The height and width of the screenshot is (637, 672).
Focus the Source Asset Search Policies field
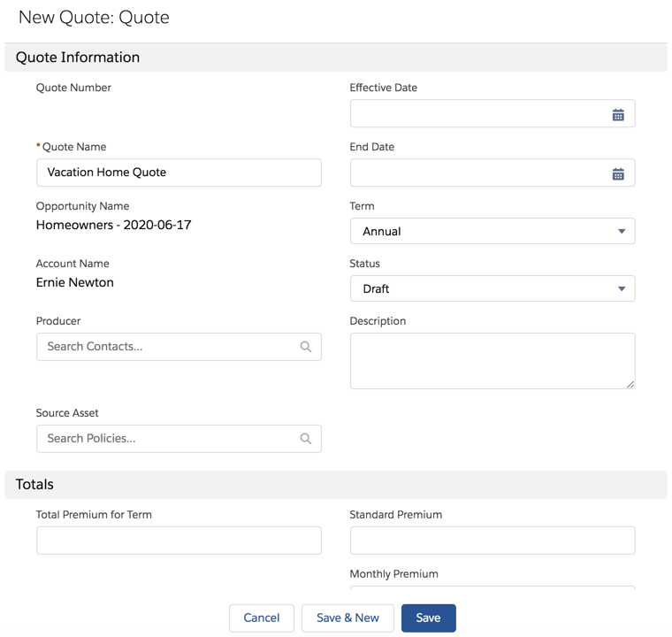pyautogui.click(x=179, y=439)
